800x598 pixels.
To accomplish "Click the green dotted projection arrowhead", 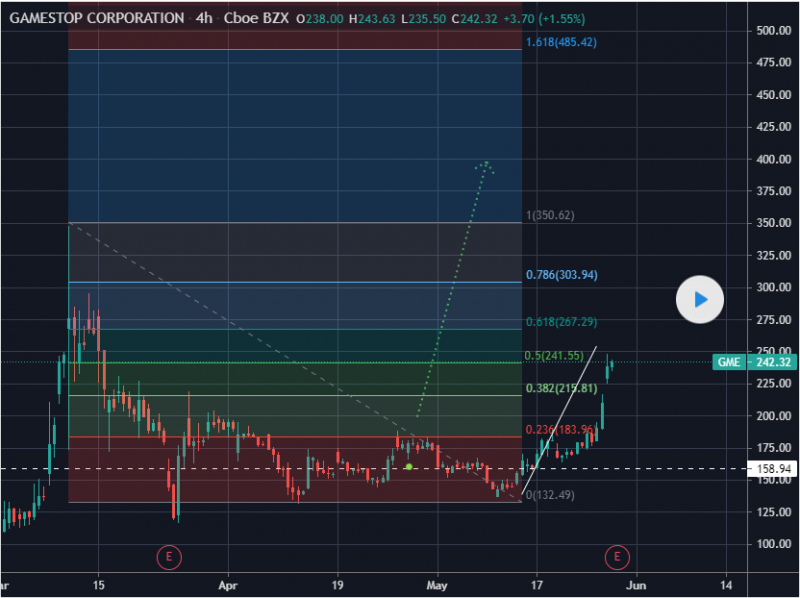I will (486, 164).
